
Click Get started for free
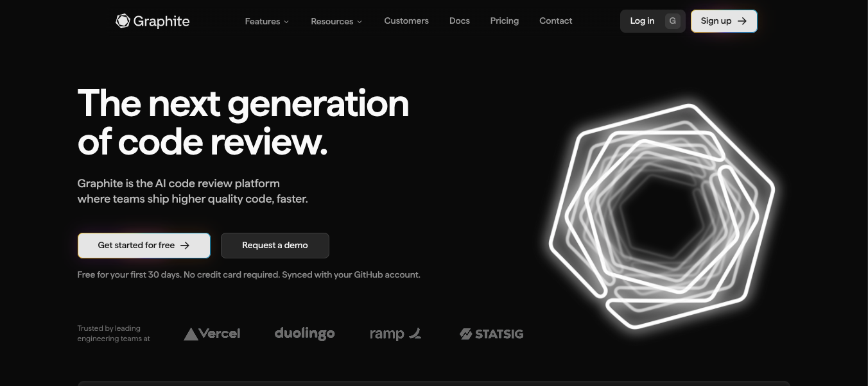click(136, 245)
